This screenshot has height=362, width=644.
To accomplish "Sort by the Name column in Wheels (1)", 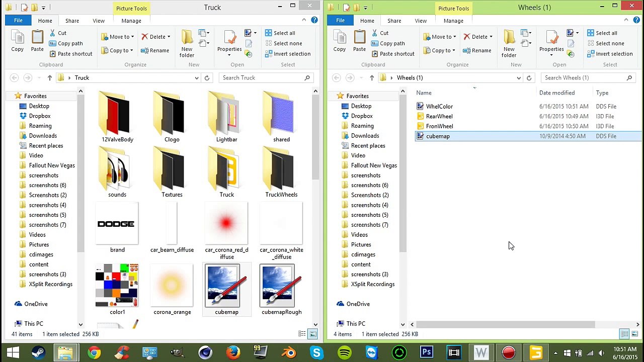I will (475, 93).
